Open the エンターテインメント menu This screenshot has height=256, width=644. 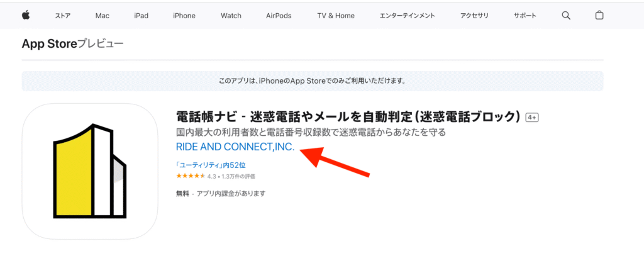[x=407, y=16]
